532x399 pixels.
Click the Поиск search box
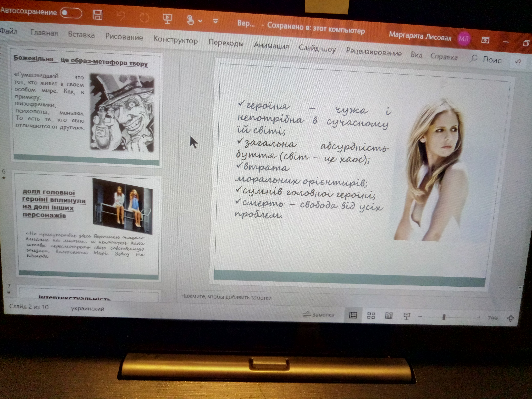tap(486, 59)
